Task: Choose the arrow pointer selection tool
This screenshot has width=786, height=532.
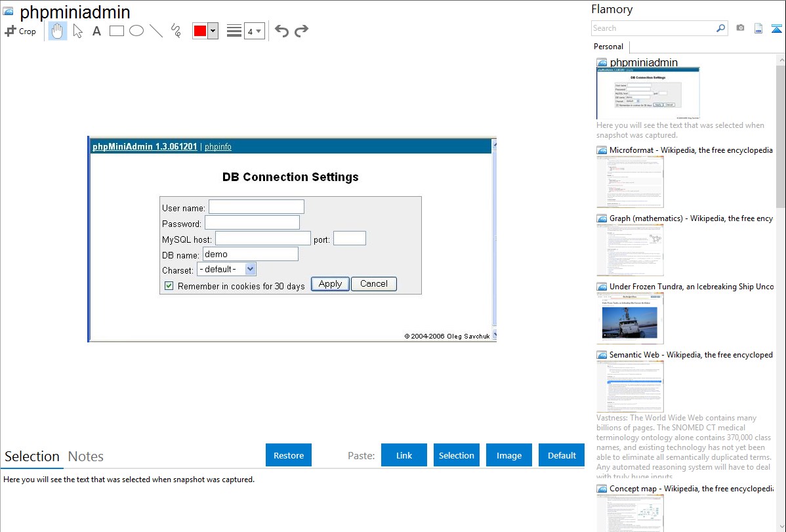Action: pos(77,31)
